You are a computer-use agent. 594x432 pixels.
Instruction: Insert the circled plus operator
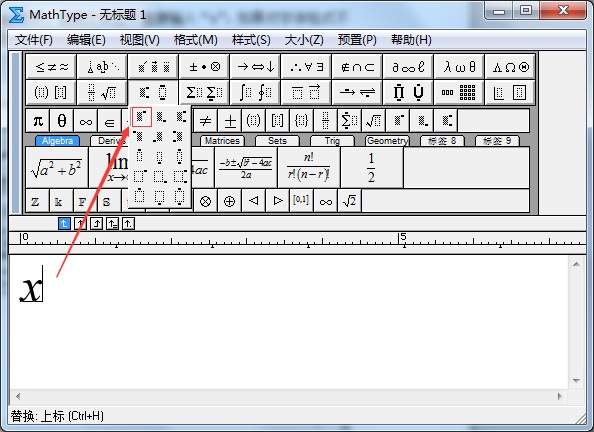click(x=230, y=201)
